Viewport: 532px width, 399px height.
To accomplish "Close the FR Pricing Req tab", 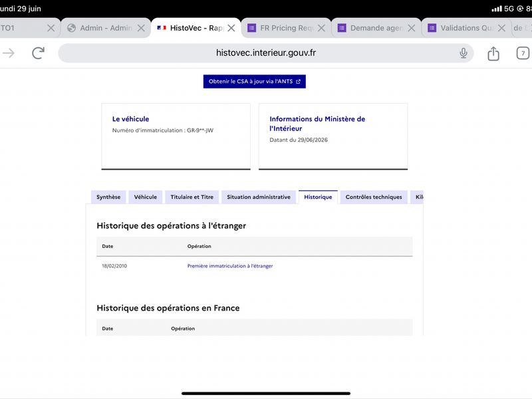I will (321, 28).
